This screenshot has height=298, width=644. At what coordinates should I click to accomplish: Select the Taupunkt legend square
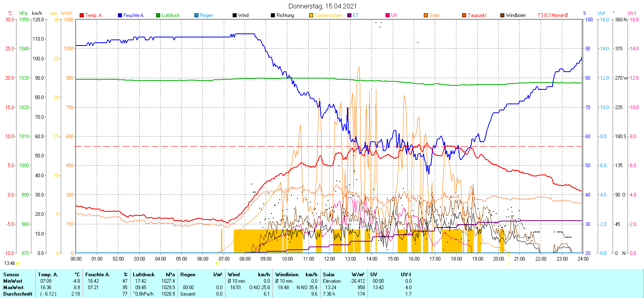[x=464, y=15]
